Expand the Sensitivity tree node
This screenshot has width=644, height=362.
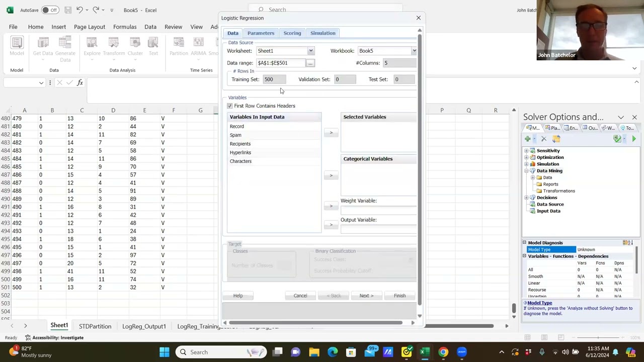coord(526,151)
